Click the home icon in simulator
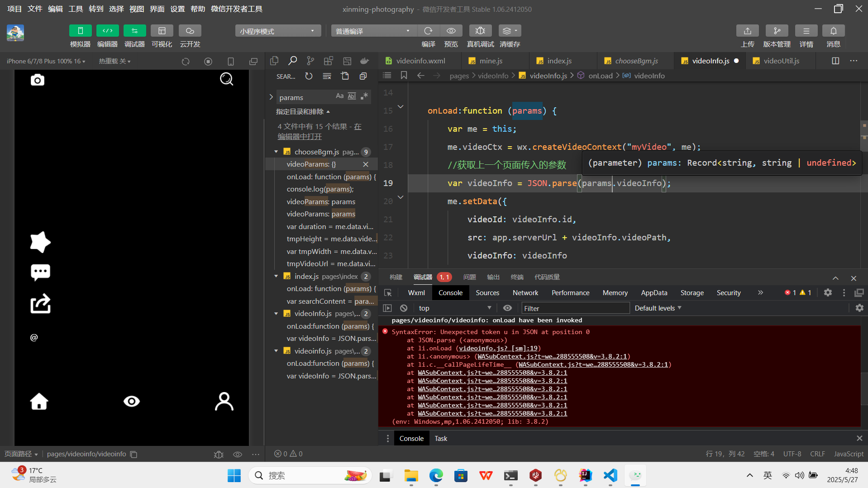868x488 pixels. pos(39,402)
